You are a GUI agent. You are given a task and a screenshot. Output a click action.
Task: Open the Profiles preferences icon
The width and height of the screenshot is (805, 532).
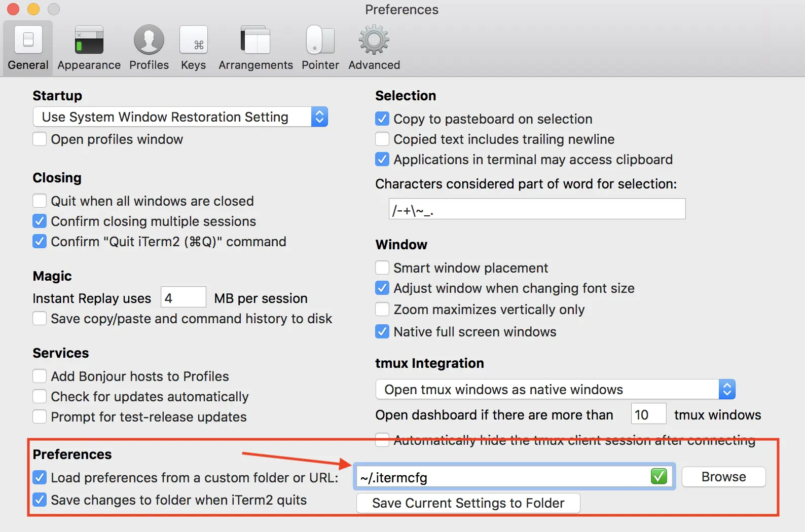coord(149,40)
